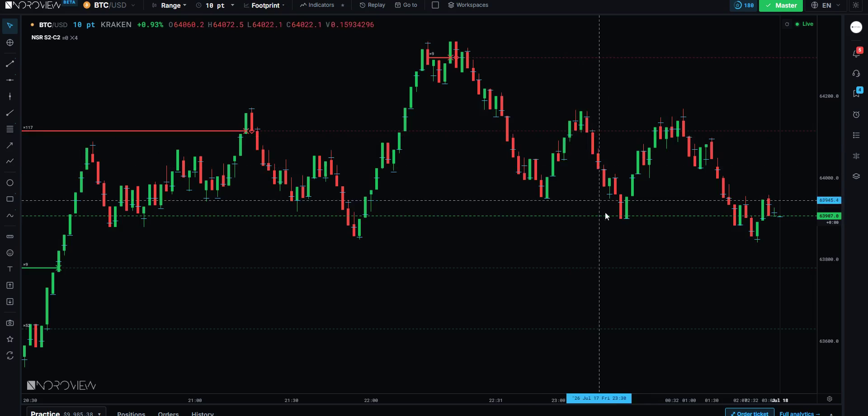Open the Indicators menu

coord(317,5)
